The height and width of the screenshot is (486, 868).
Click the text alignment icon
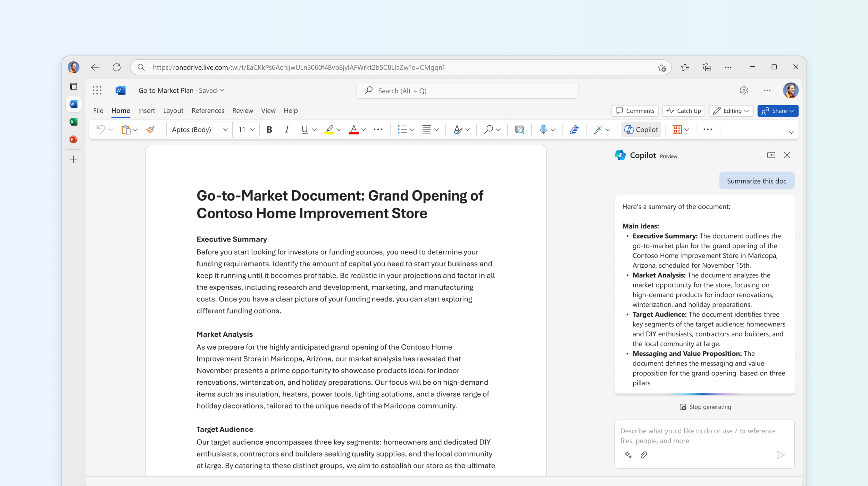click(x=429, y=129)
